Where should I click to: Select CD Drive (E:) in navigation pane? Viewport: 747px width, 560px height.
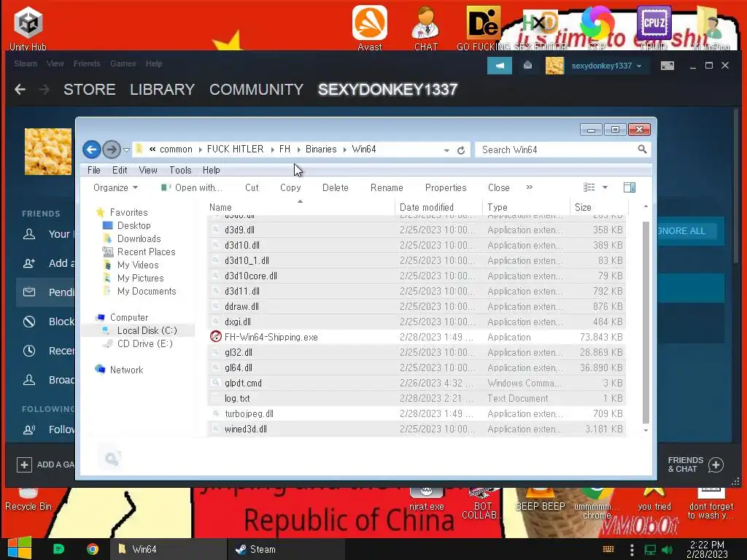coord(145,343)
